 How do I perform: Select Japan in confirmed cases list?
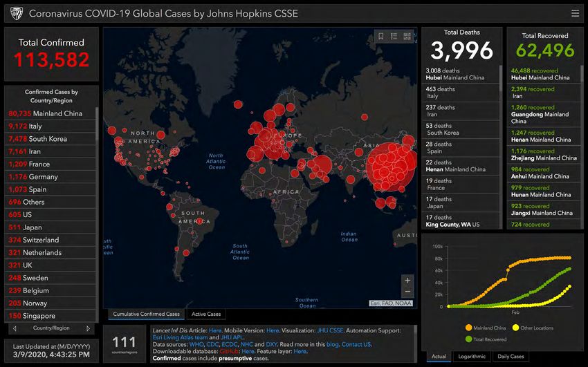coord(50,227)
